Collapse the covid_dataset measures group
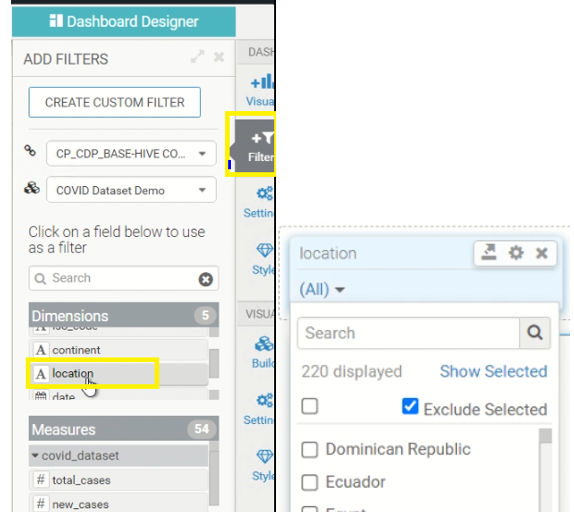The height and width of the screenshot is (528, 574). pos(35,456)
